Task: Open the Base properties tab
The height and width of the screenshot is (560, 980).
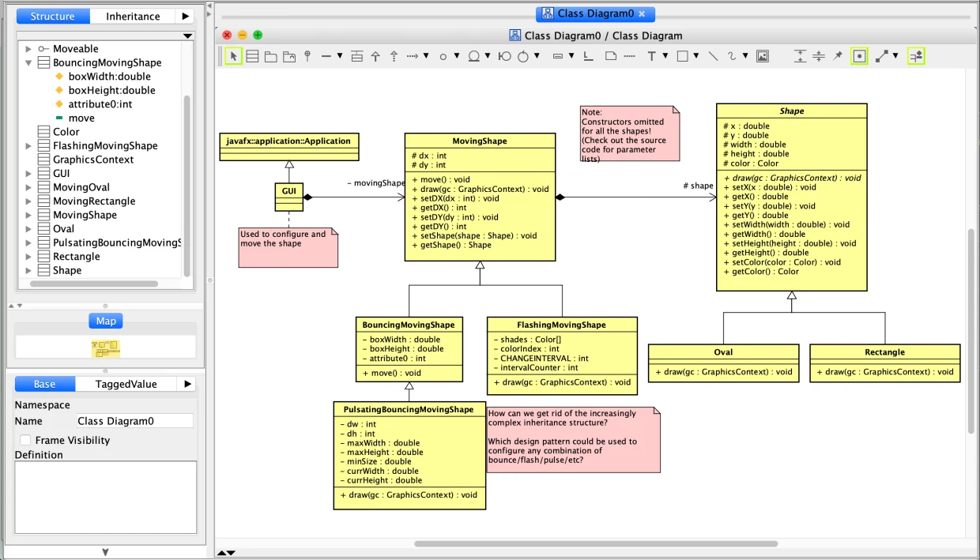Action: (x=45, y=384)
